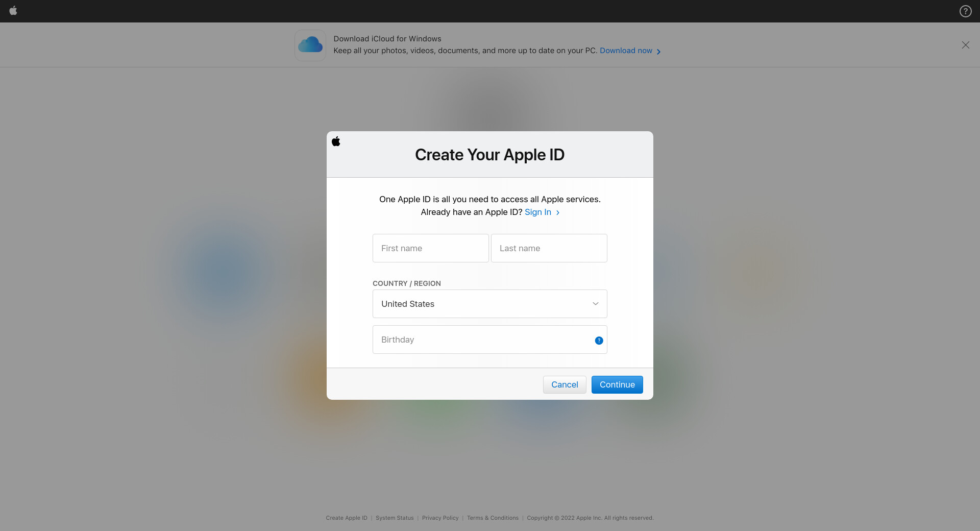Open the Create Apple ID footer link
980x531 pixels.
347,518
